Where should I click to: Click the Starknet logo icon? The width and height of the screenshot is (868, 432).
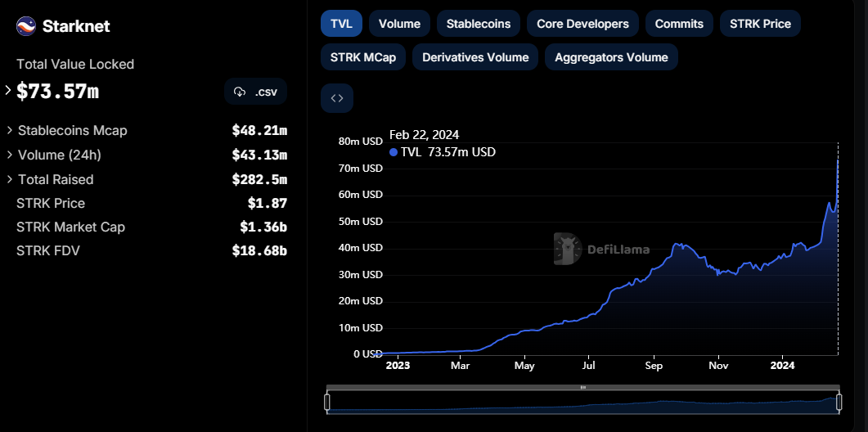(26, 26)
